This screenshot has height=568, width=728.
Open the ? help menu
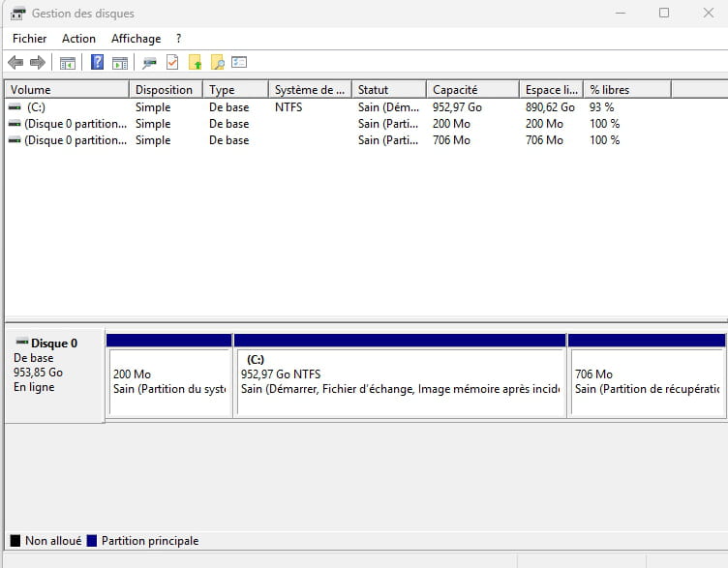(178, 39)
